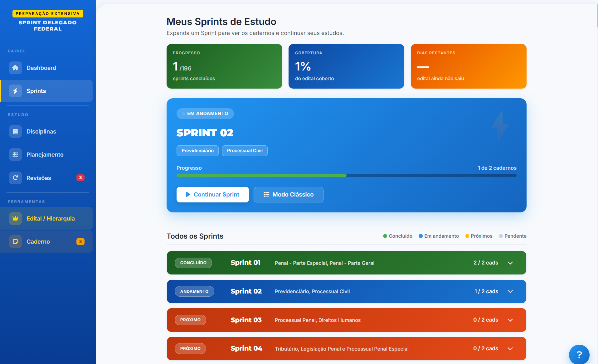Click the Edital crown icon
Screen dimensions: 598x364
click(15, 218)
